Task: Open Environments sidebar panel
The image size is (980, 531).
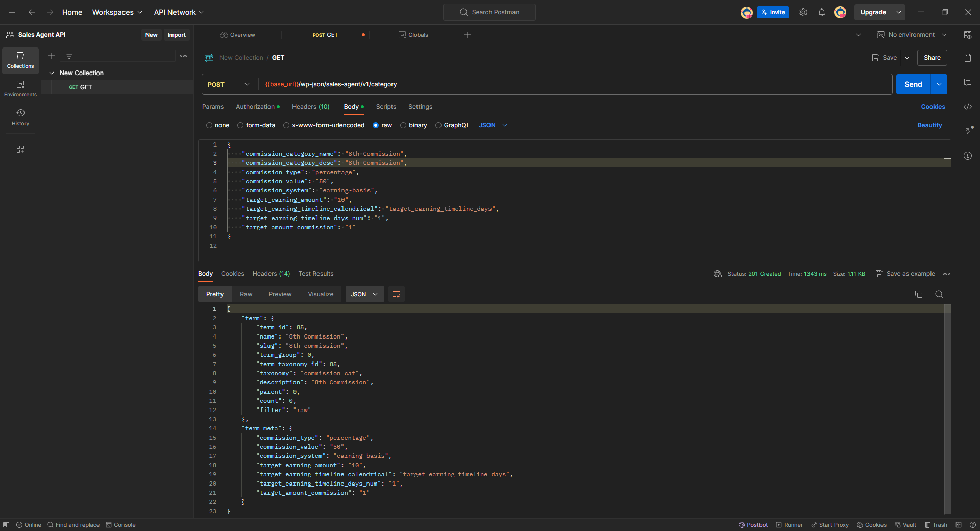Action: coord(20,89)
